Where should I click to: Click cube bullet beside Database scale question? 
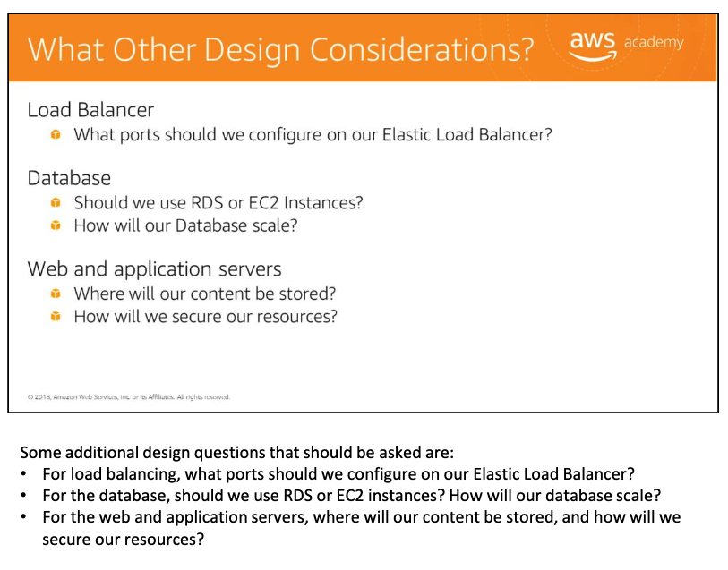pyautogui.click(x=56, y=225)
